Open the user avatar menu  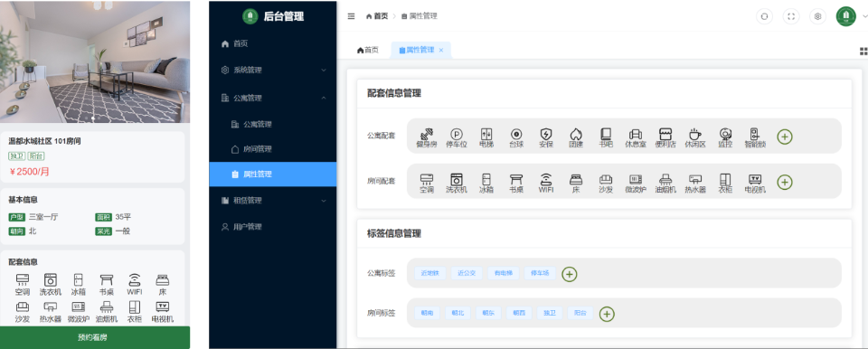coord(846,16)
